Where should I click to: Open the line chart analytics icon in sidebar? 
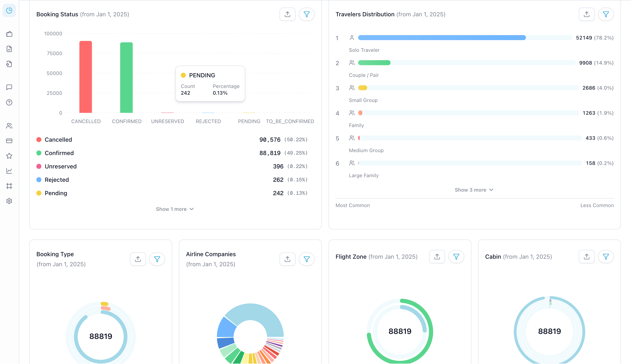pyautogui.click(x=9, y=171)
